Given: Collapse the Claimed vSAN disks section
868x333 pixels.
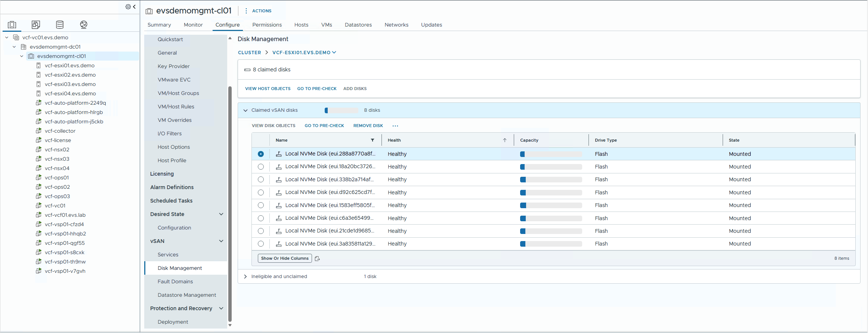Looking at the screenshot, I should tap(245, 110).
